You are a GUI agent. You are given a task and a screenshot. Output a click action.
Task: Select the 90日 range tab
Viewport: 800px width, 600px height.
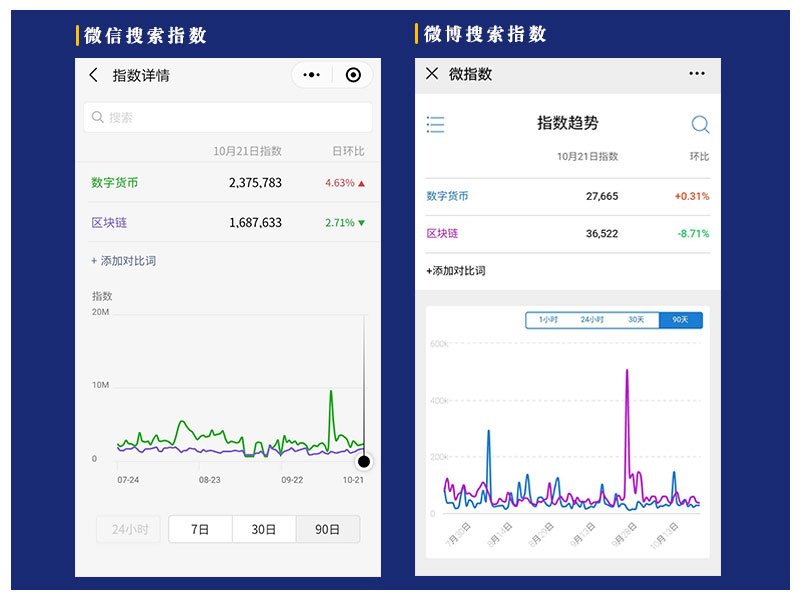(x=328, y=529)
